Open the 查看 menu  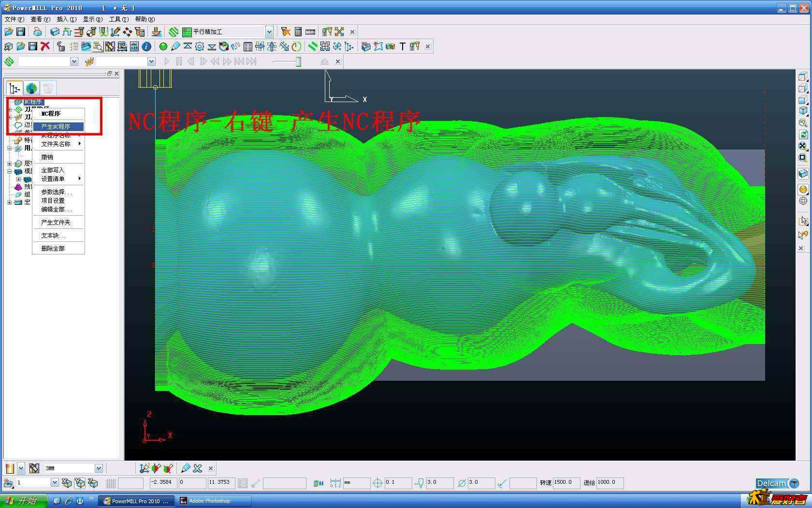pyautogui.click(x=40, y=19)
